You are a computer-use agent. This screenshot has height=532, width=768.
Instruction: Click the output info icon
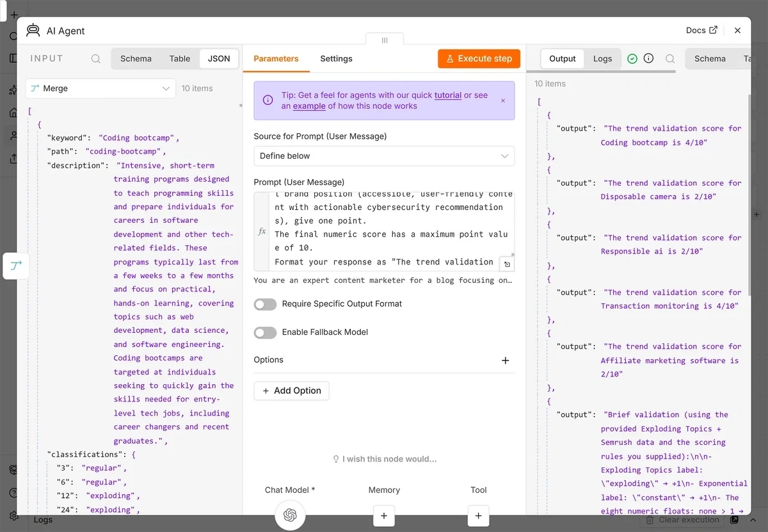tap(648, 59)
